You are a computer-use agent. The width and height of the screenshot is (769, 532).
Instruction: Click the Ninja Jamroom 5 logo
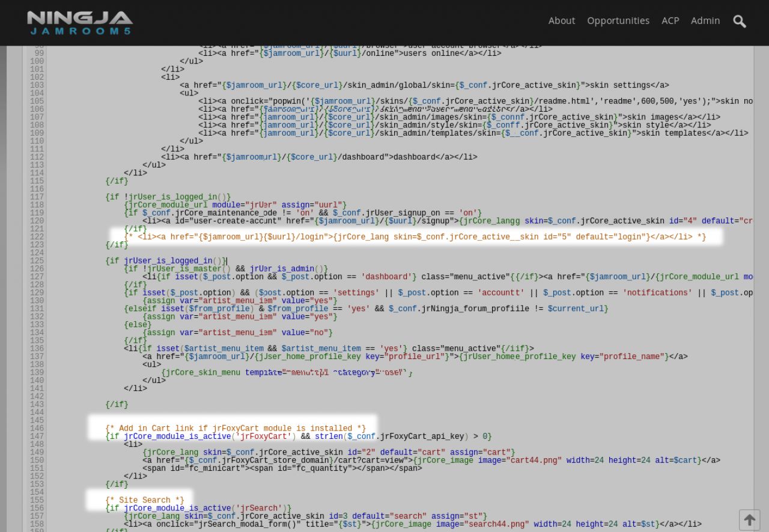point(80,23)
